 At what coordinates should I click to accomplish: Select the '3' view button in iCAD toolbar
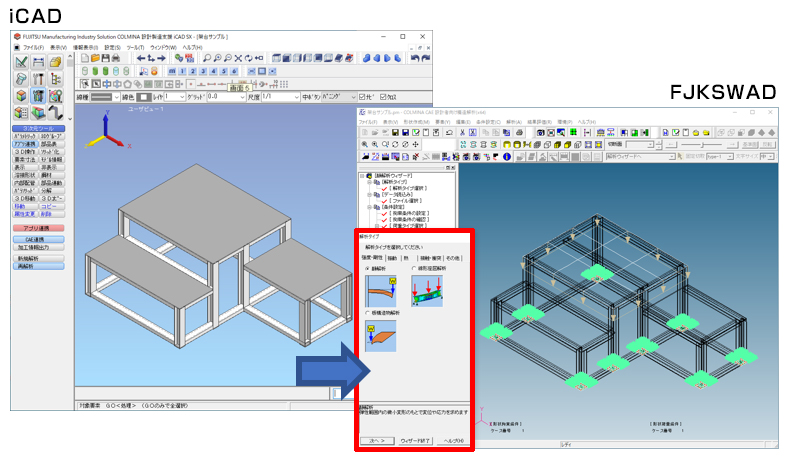(203, 72)
